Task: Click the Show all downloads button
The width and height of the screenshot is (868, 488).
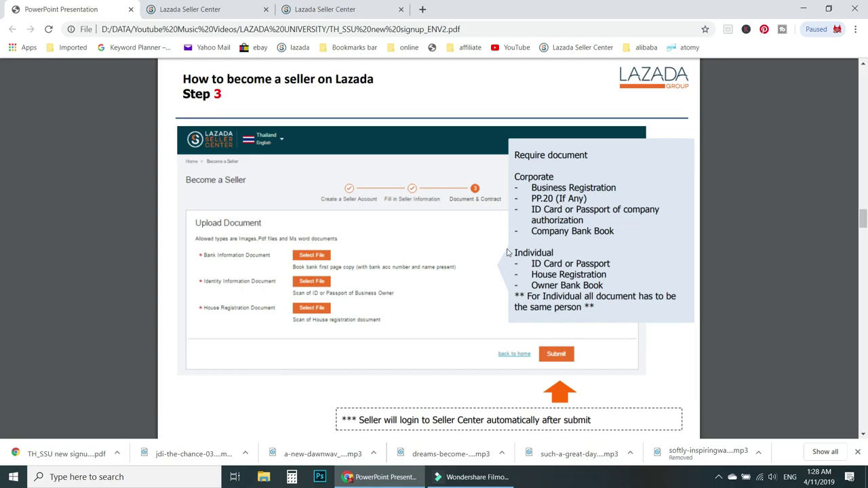Action: click(x=825, y=451)
